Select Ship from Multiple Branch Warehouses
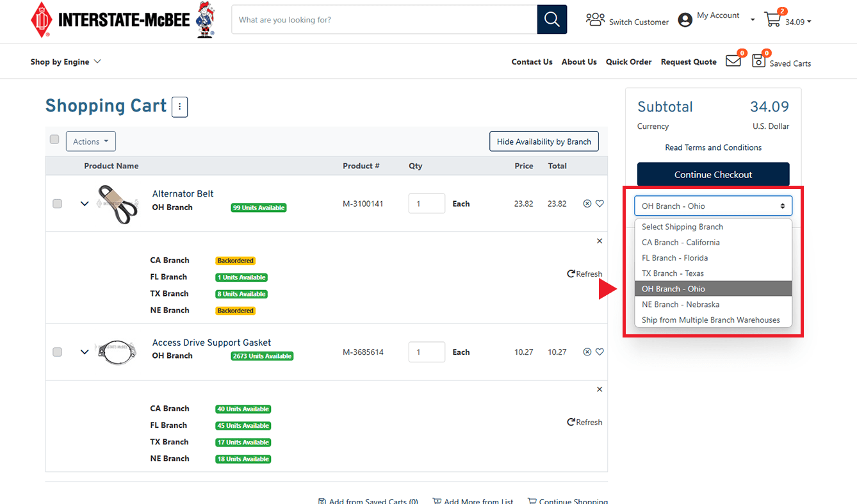Viewport: 857px width, 504px height. 713,320
